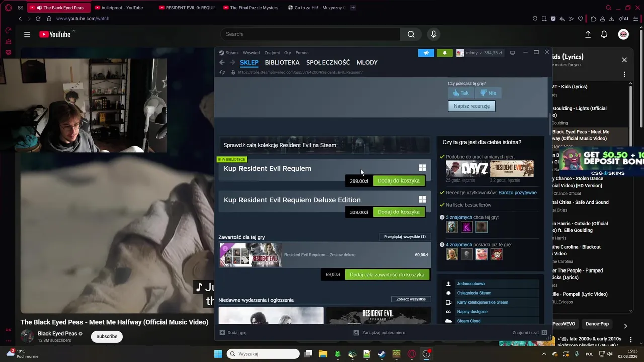Click YouTube create upload icon
The width and height of the screenshot is (644, 362).
(x=588, y=34)
